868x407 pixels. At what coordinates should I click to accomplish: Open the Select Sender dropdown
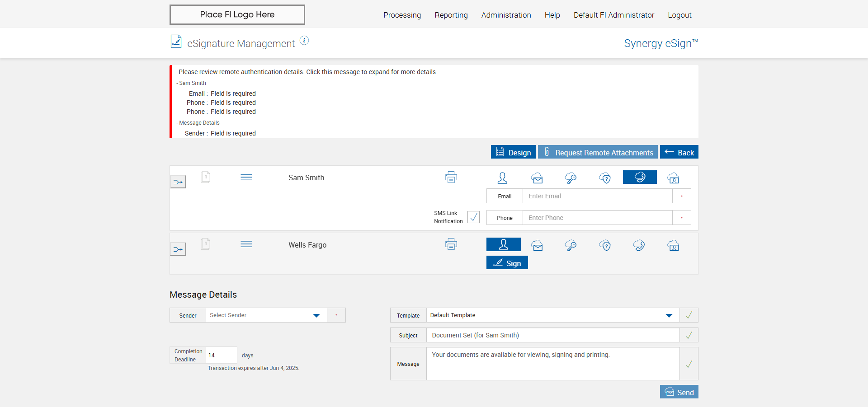coord(266,315)
